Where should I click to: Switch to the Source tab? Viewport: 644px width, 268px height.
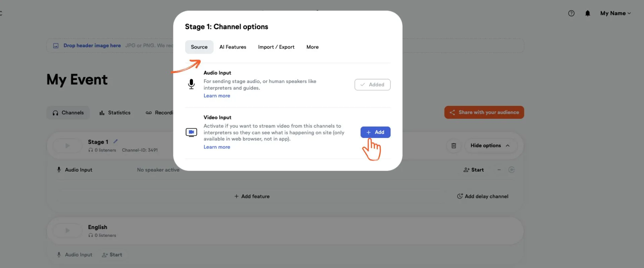(199, 47)
